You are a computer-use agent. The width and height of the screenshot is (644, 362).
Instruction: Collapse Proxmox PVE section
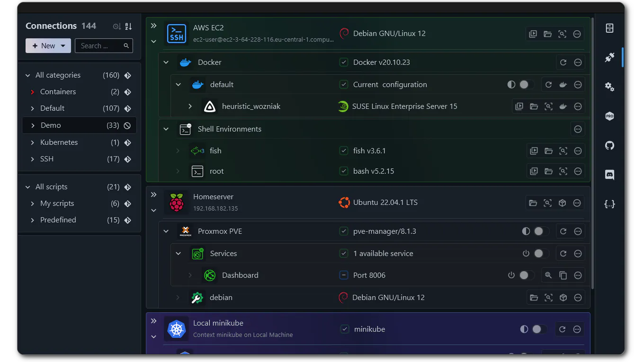point(166,231)
